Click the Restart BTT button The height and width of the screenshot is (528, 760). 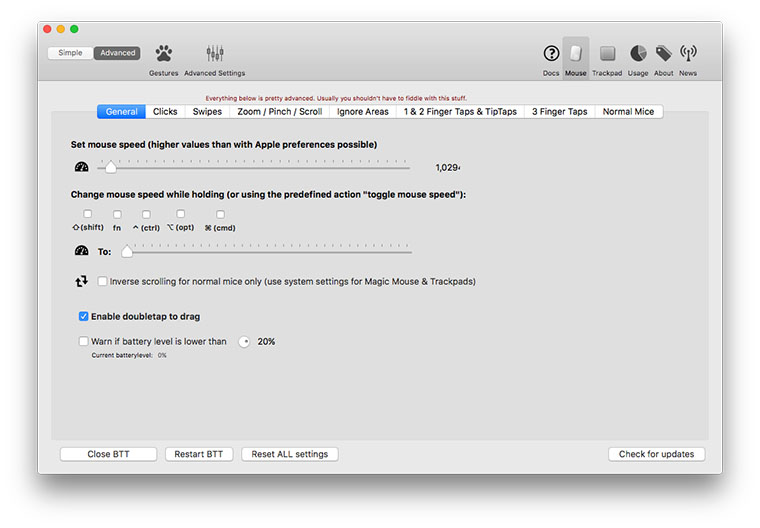[x=199, y=454]
